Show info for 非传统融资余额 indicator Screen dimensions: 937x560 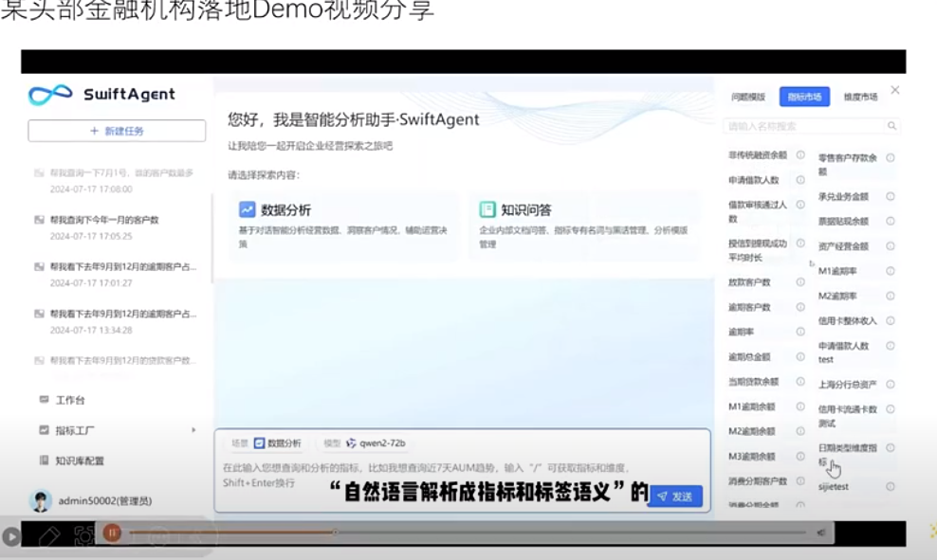point(800,154)
